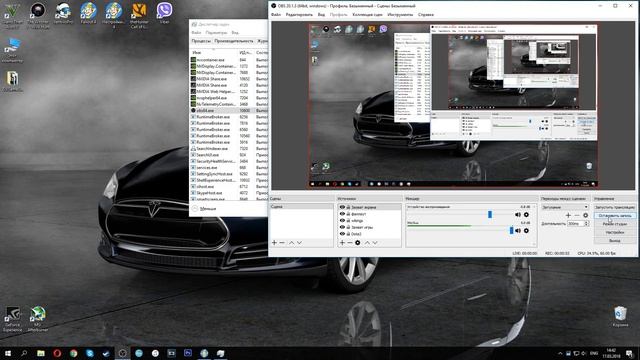
Task: Click Остановить запись to stop recording
Action: tap(615, 216)
